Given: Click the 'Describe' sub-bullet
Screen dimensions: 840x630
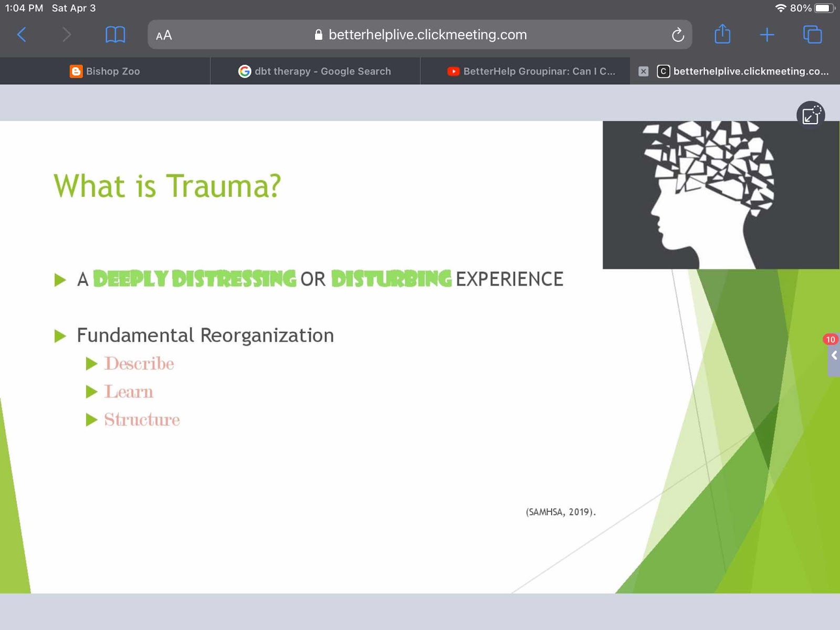Looking at the screenshot, I should [x=139, y=363].
